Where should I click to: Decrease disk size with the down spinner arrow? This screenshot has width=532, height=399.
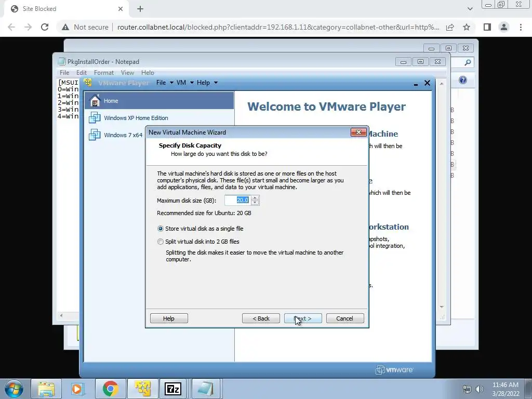click(255, 203)
